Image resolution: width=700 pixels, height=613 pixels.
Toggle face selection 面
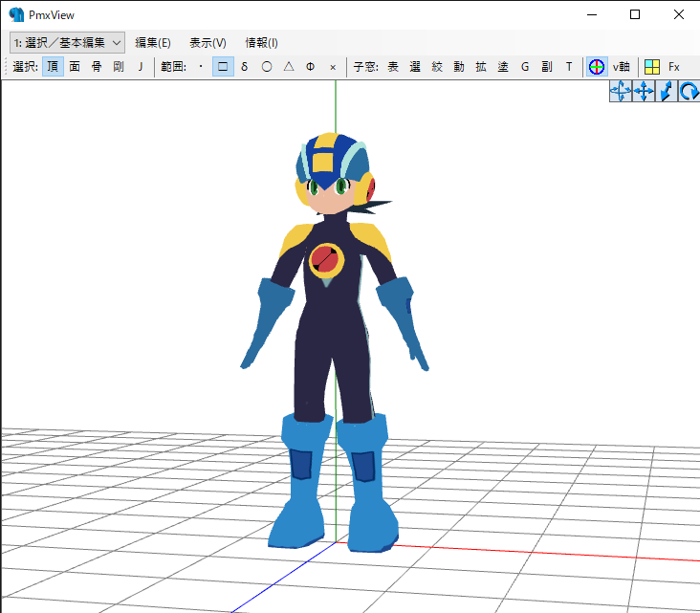coord(75,67)
